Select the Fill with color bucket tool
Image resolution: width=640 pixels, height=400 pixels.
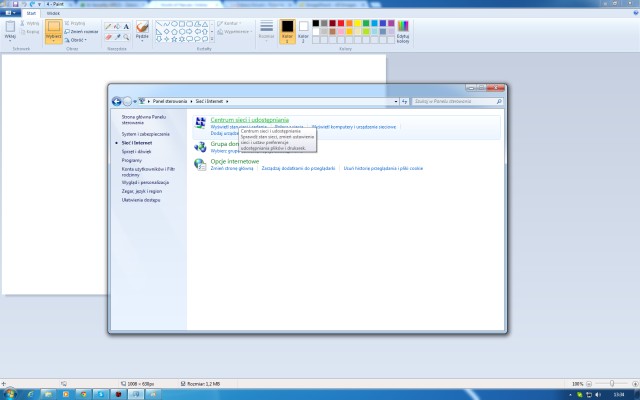(x=117, y=27)
